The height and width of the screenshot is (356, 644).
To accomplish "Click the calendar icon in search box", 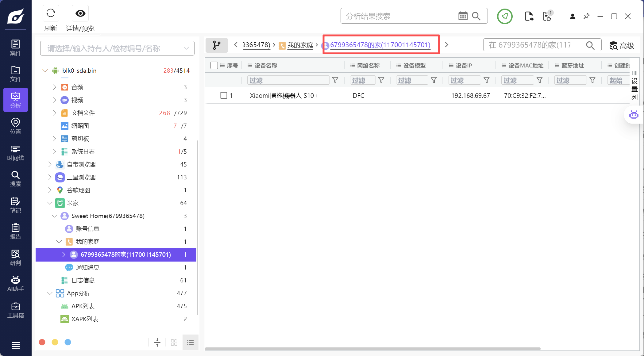I will click(x=463, y=16).
